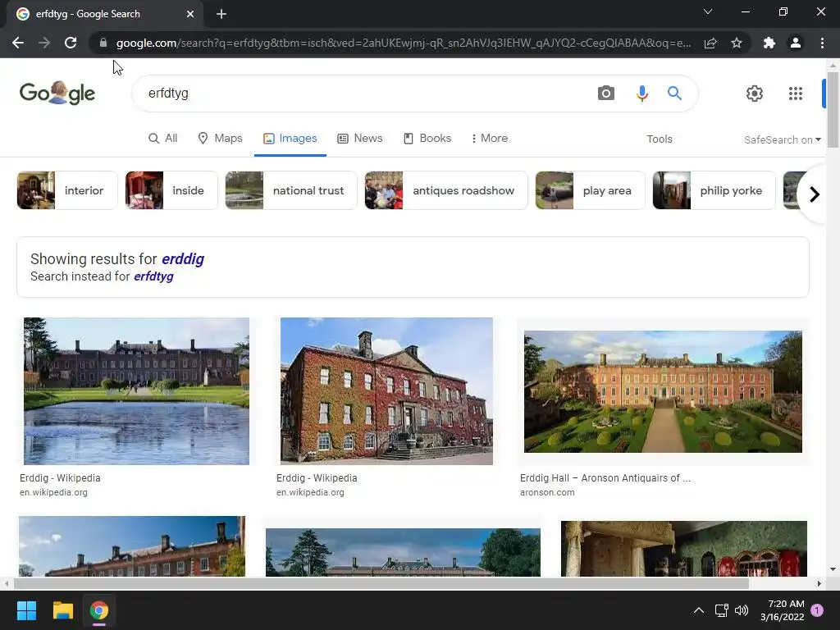The image size is (840, 630).
Task: Select the philip yorke chip
Action: tap(714, 190)
